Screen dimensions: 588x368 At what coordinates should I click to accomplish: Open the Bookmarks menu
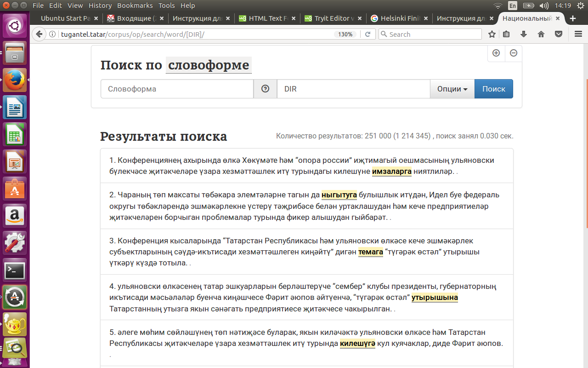(134, 5)
